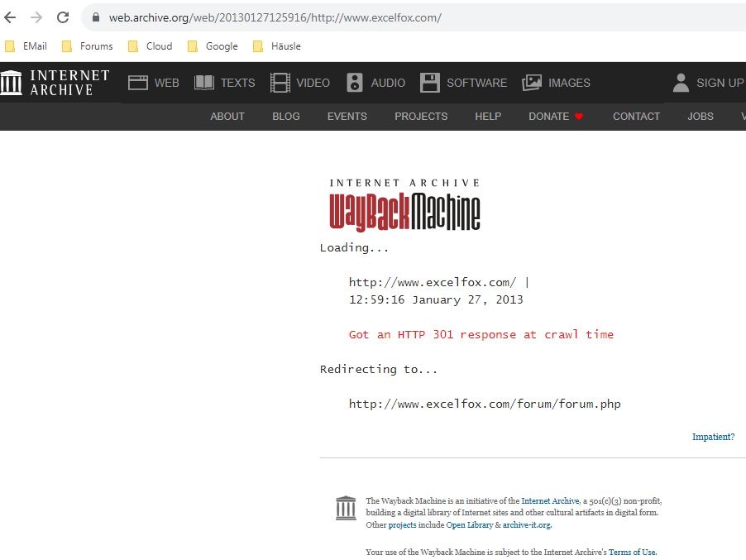Open the Terms of Use link

(632, 553)
